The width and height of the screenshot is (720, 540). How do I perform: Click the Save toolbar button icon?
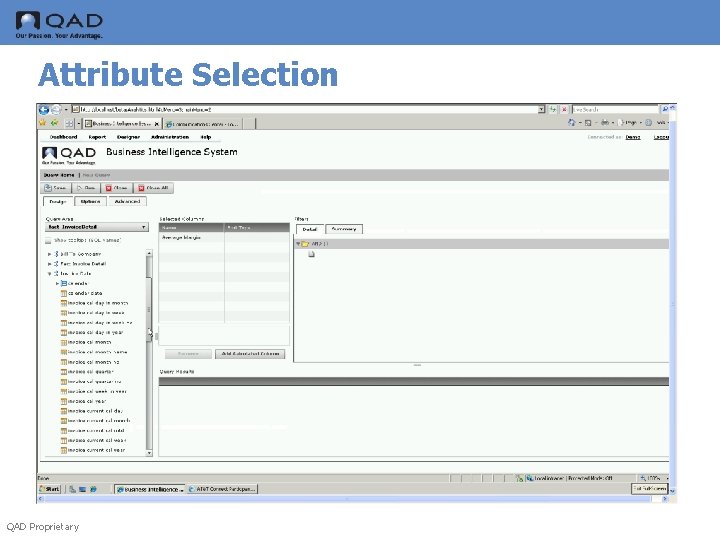click(48, 188)
